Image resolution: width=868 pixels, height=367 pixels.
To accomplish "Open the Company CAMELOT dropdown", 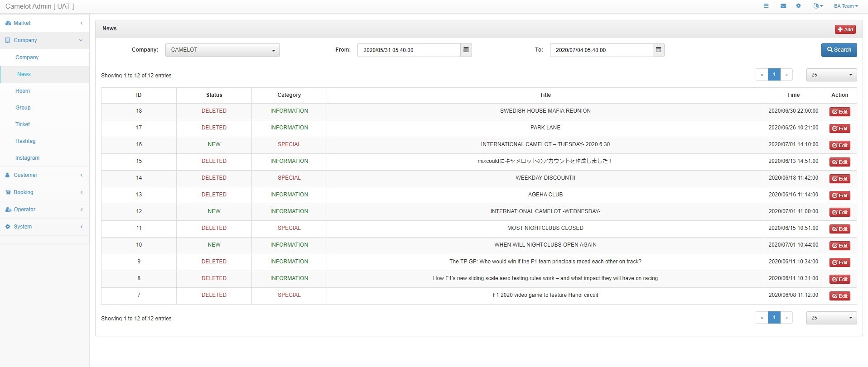I will point(222,50).
